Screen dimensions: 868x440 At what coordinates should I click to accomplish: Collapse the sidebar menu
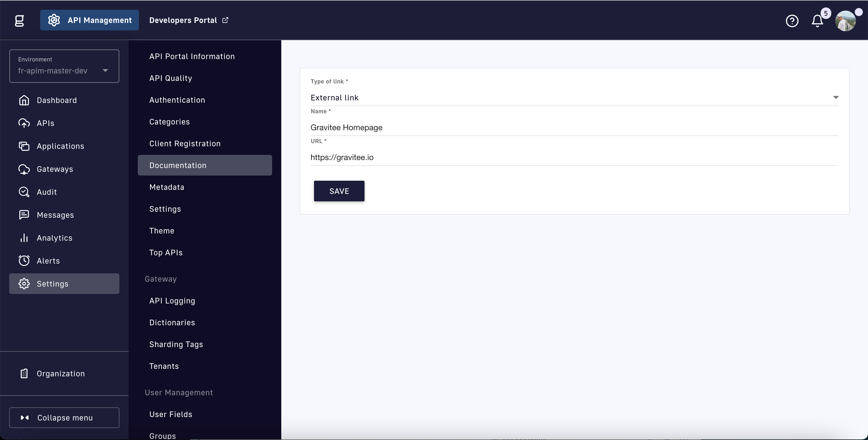[x=64, y=417]
